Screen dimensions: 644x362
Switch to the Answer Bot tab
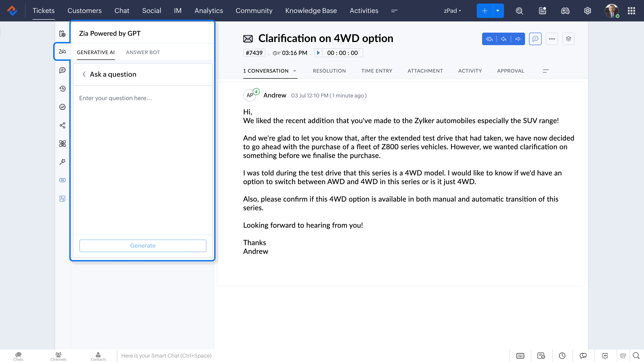(143, 53)
